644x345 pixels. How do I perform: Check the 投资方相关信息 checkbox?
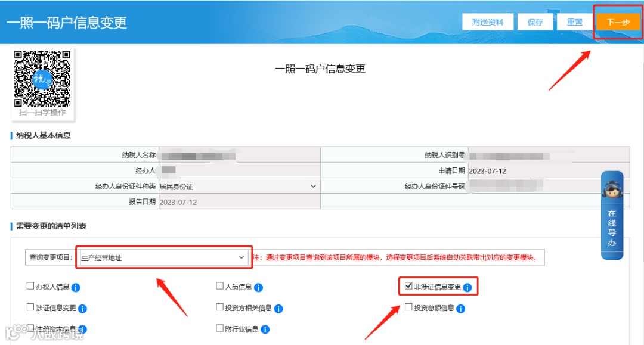pos(219,307)
